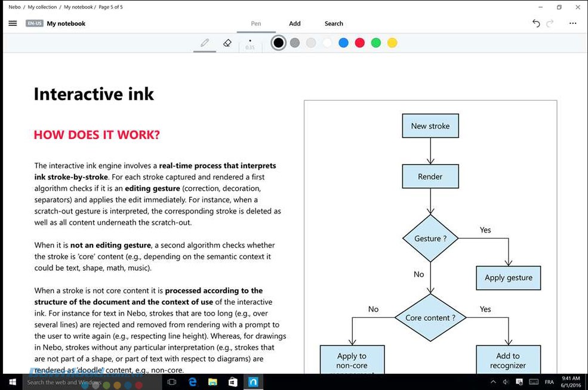Open the more options ellipsis menu
The width and height of the screenshot is (588, 390).
point(572,23)
